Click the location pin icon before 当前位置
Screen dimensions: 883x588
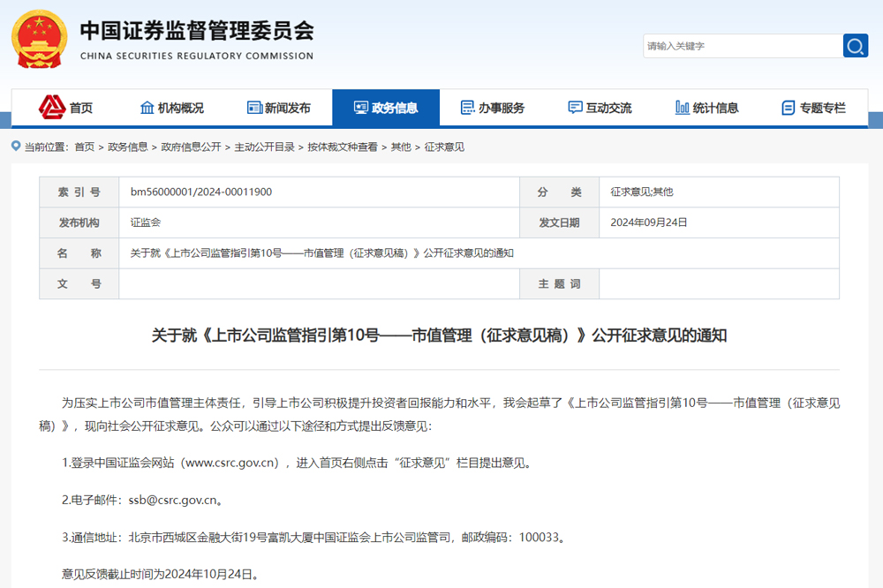click(x=14, y=147)
